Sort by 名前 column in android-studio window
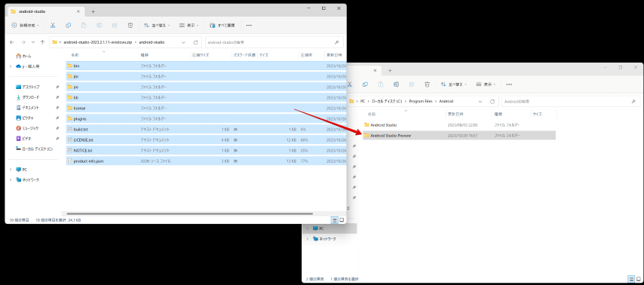644x285 pixels. click(75, 54)
